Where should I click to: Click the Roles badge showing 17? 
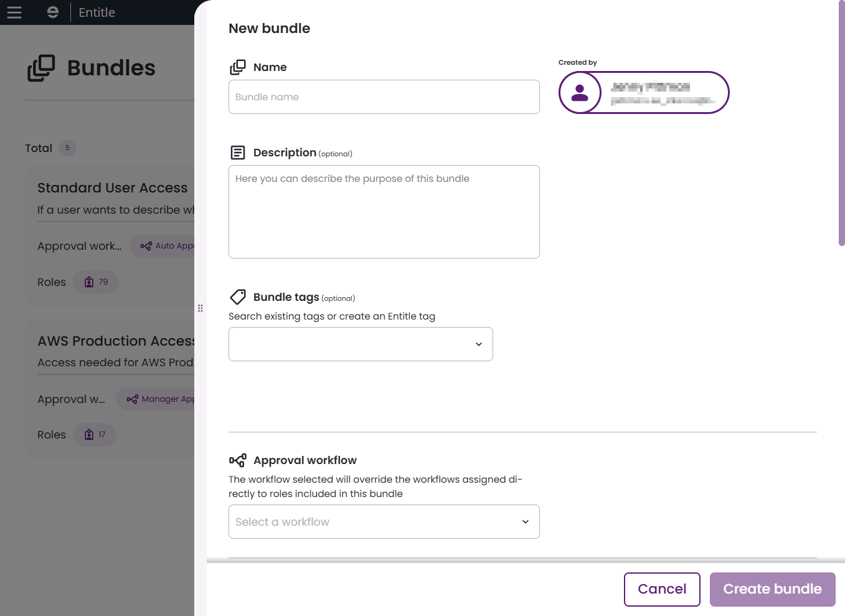94,435
